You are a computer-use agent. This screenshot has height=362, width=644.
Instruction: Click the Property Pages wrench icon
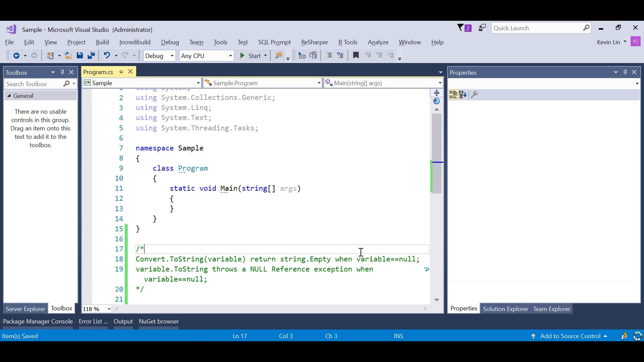click(x=475, y=95)
